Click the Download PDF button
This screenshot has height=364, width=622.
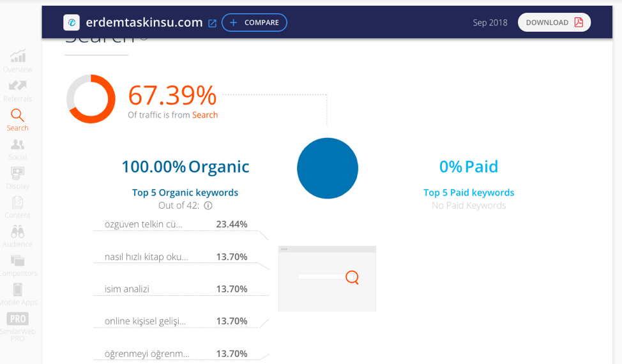click(x=554, y=22)
